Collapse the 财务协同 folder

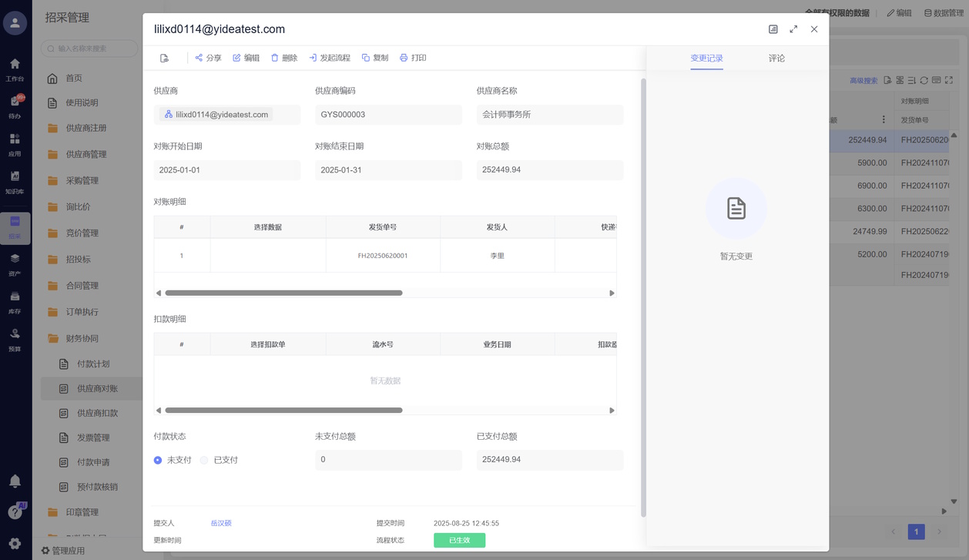[82, 338]
